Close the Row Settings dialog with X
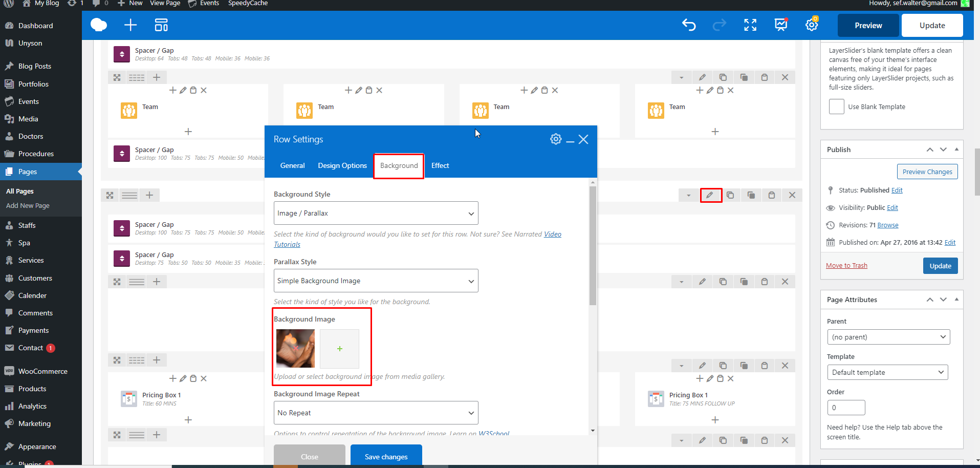Screen dimensions: 980x468 click(x=583, y=139)
